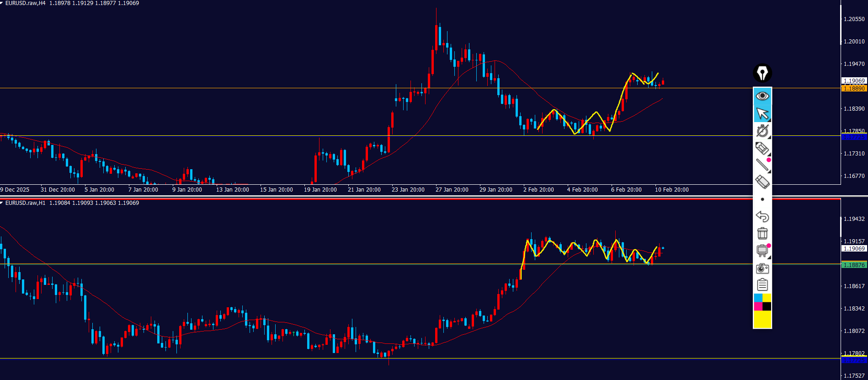
Task: Undo the last drawn annotation
Action: pos(762,216)
